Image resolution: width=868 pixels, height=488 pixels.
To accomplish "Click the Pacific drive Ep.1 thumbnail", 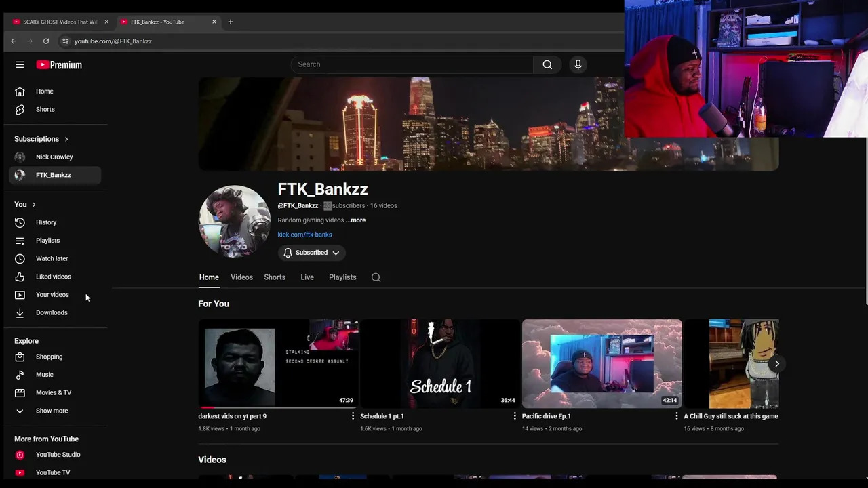I will pyautogui.click(x=601, y=363).
